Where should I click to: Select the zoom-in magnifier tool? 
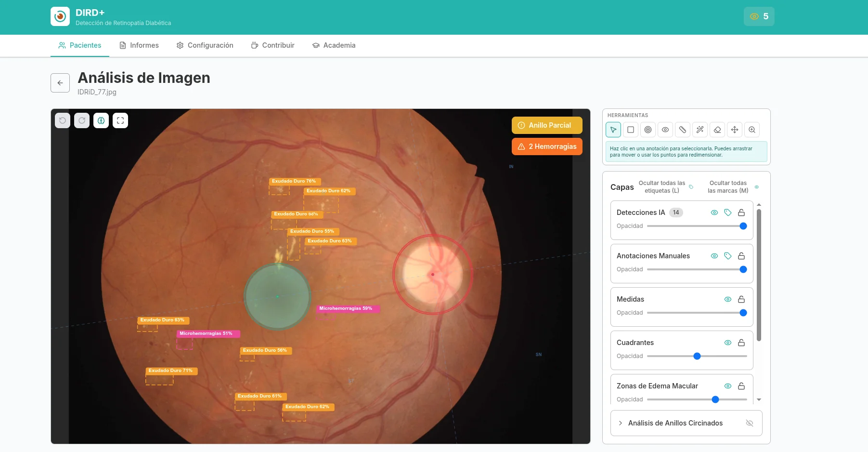tap(752, 130)
